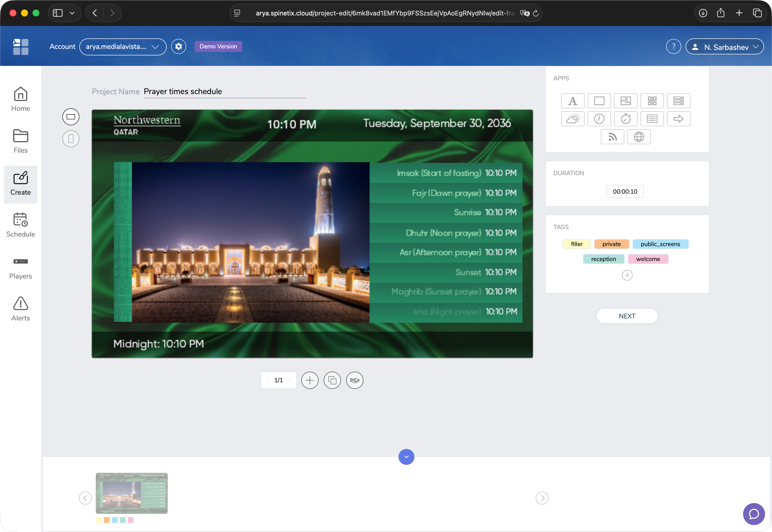Expand the N. Sarbashev user menu
Viewport: 772px width, 532px height.
725,46
